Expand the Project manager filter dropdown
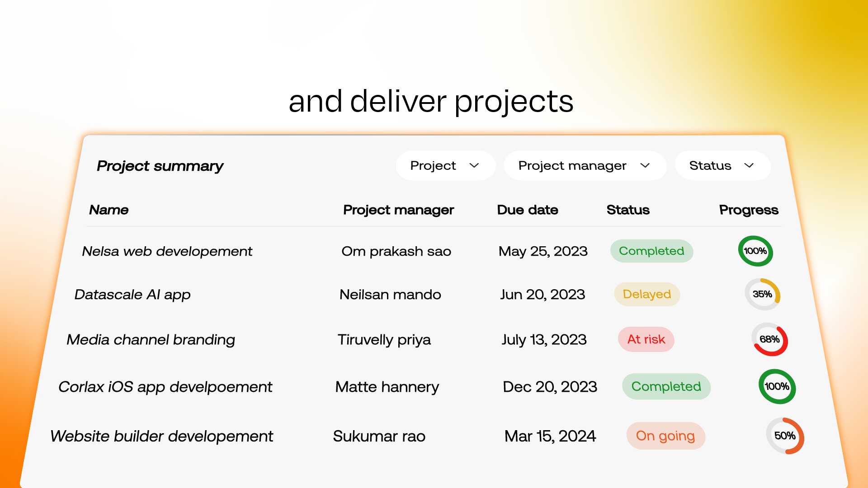Viewport: 868px width, 488px height. tap(584, 166)
